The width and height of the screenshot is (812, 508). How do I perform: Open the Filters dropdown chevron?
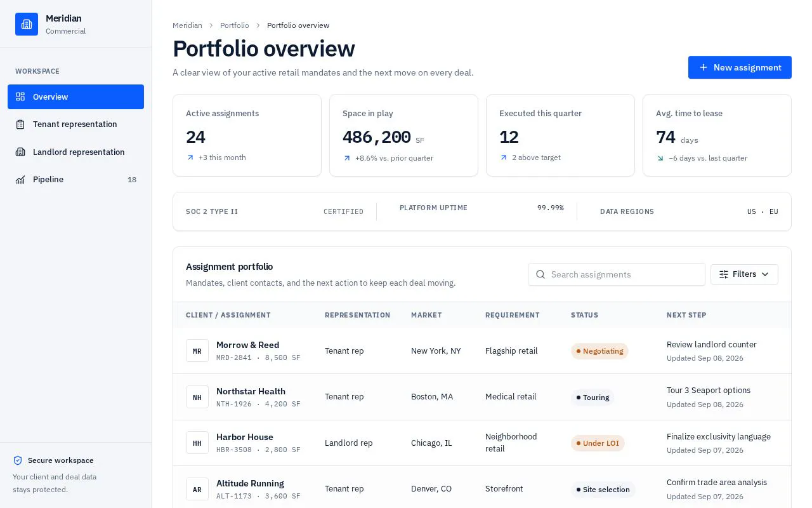pyautogui.click(x=765, y=274)
